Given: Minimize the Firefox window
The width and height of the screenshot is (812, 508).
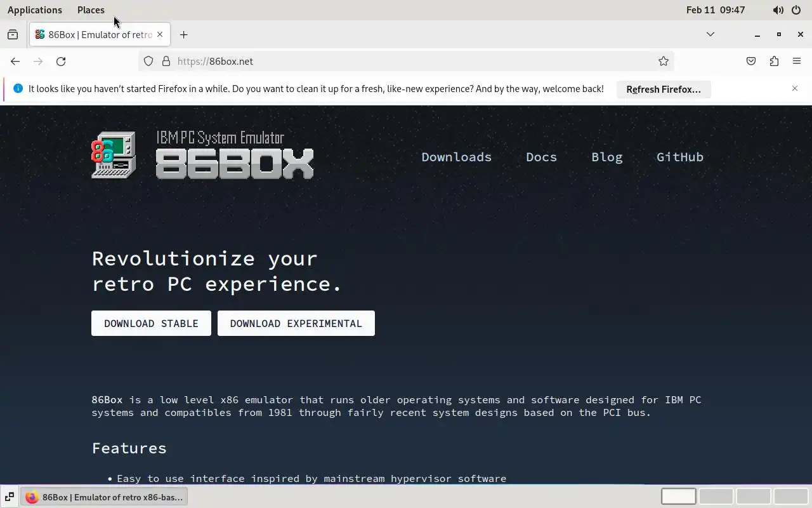Looking at the screenshot, I should coord(757,34).
